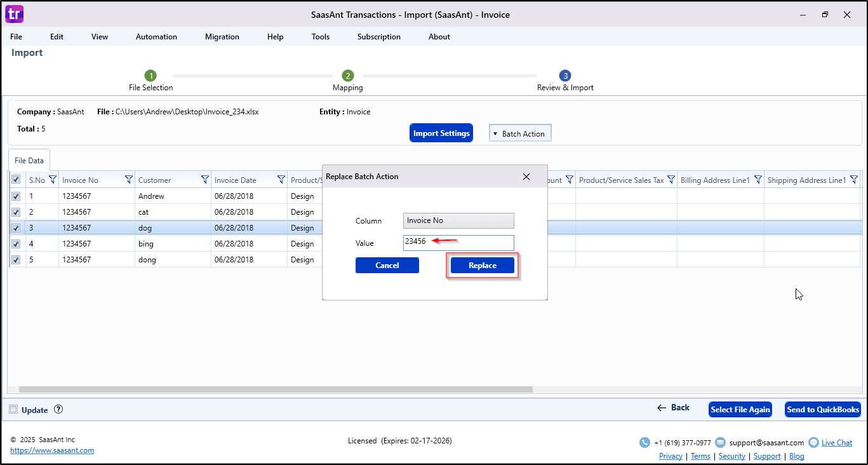The image size is (868, 465).
Task: Open the Invoice Date column filter
Action: 281,180
